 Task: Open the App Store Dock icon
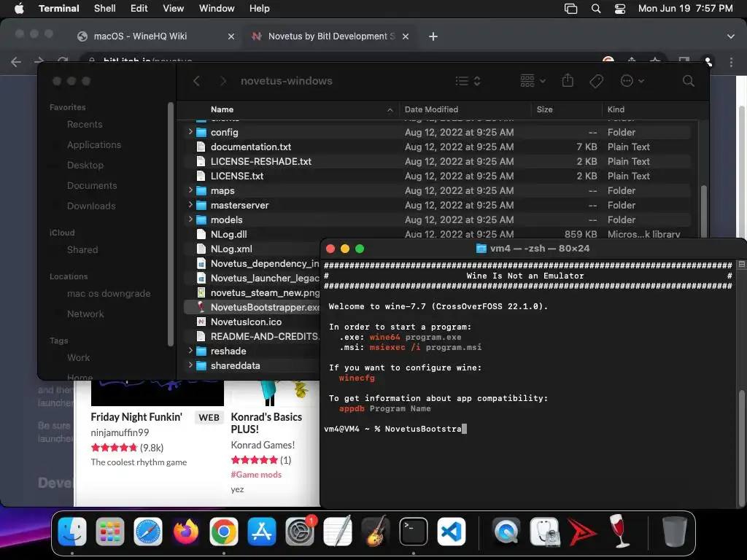262,531
